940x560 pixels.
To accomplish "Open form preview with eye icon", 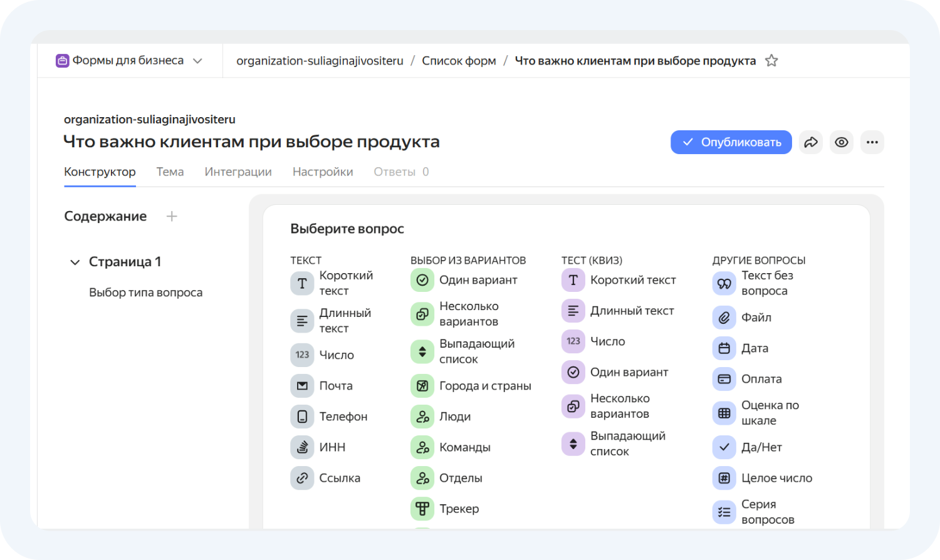I will 842,142.
